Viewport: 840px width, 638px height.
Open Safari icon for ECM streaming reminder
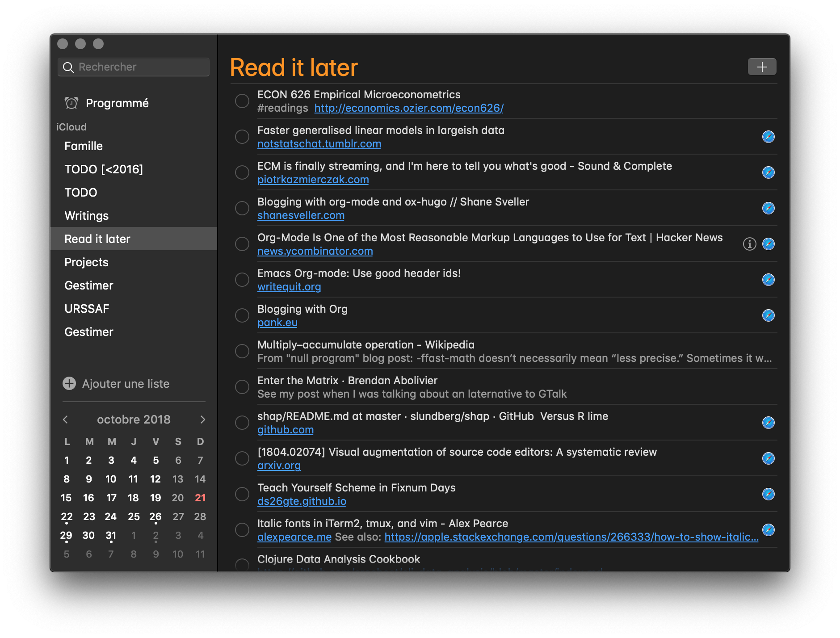pyautogui.click(x=768, y=172)
